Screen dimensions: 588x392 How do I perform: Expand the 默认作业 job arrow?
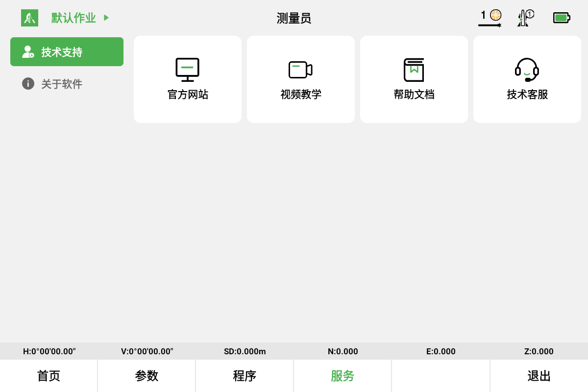point(106,18)
